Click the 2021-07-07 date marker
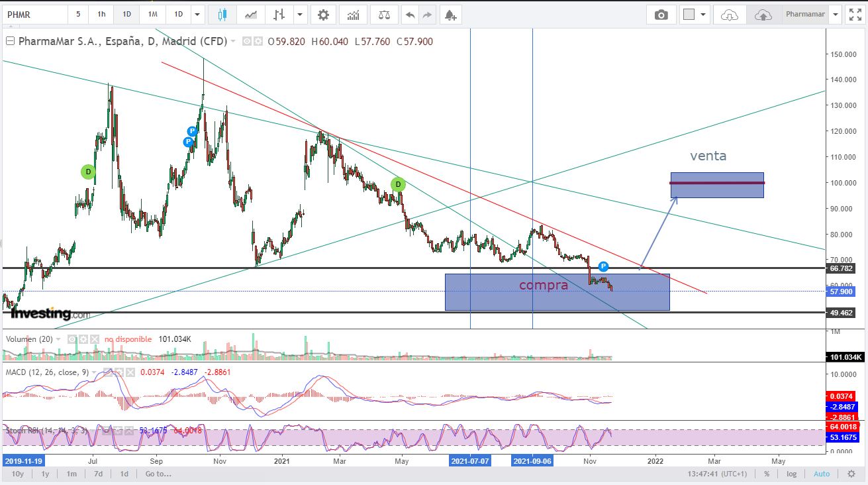Viewport: 868px width, 485px height. pyautogui.click(x=470, y=460)
